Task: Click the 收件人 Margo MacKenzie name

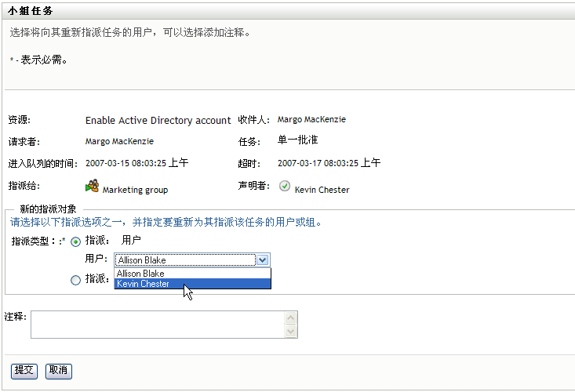Action: (311, 120)
